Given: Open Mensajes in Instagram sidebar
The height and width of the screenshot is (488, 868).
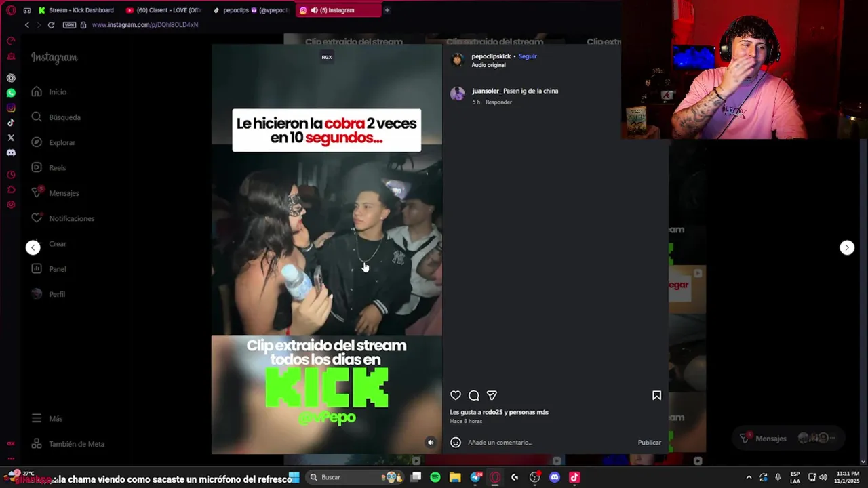Looking at the screenshot, I should pos(55,193).
